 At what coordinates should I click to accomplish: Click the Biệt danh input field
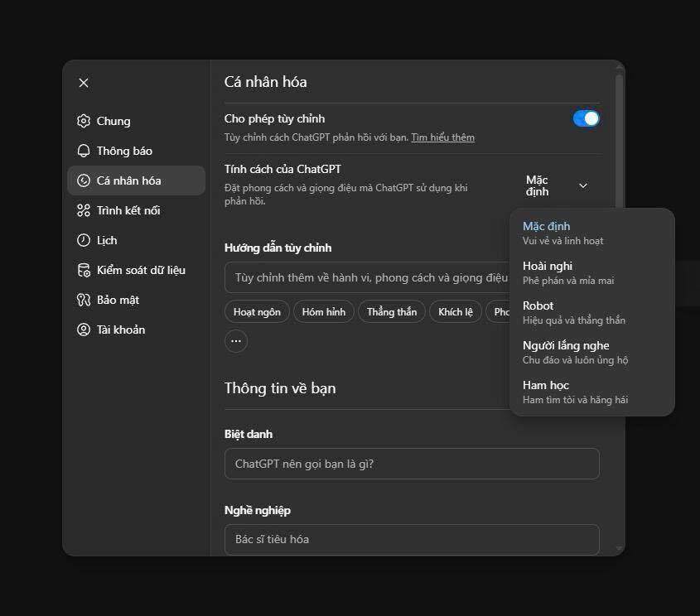[x=411, y=464]
